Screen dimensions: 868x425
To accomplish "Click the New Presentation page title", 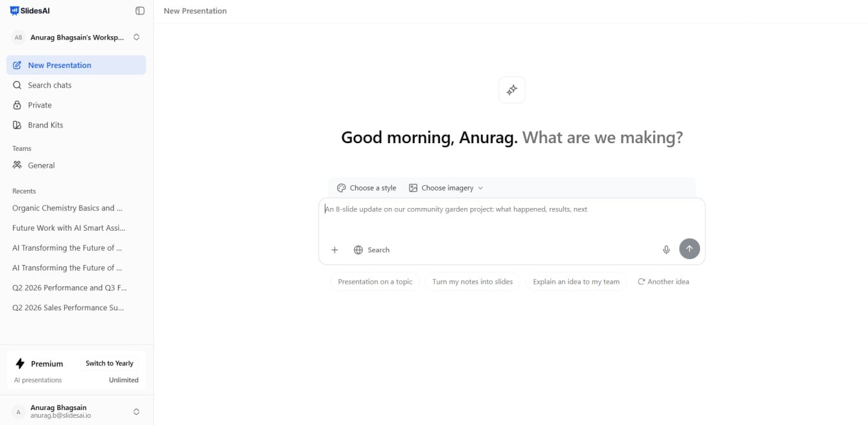I will click(x=195, y=11).
